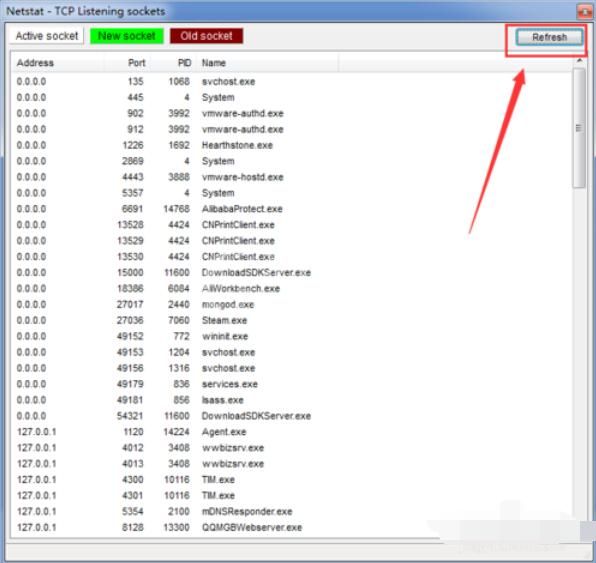Select the vmware-hostd.exe row
This screenshot has width=596, height=563.
pyautogui.click(x=292, y=177)
